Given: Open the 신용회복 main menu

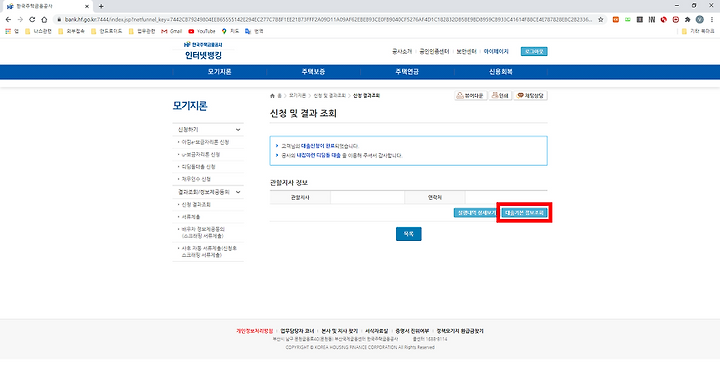Looking at the screenshot, I should click(501, 72).
